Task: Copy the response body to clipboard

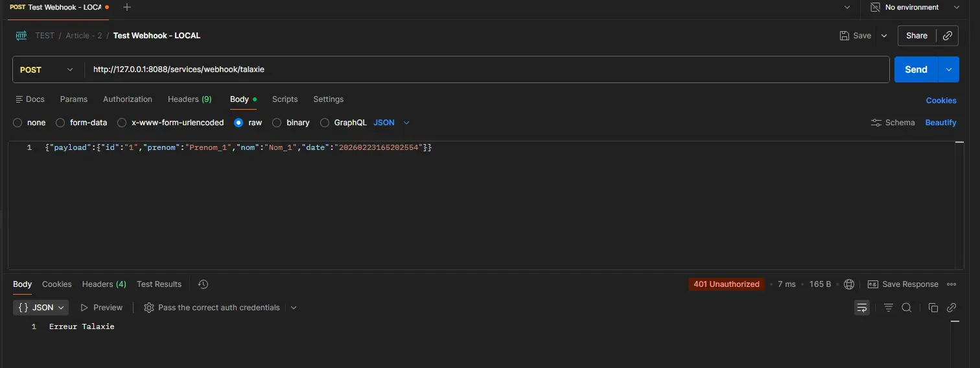Action: (933, 308)
